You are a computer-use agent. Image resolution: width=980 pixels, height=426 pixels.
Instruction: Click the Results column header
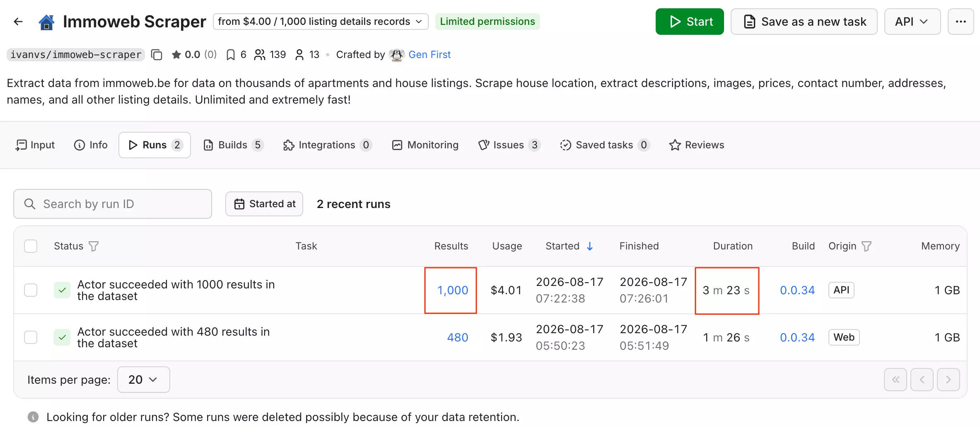click(x=451, y=246)
